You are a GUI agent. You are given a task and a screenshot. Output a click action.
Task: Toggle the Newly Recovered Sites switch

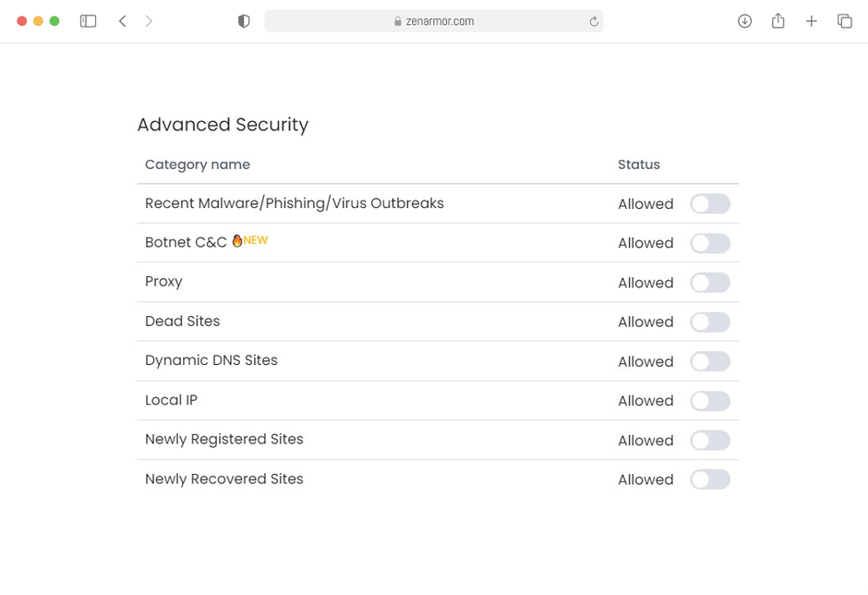[710, 480]
